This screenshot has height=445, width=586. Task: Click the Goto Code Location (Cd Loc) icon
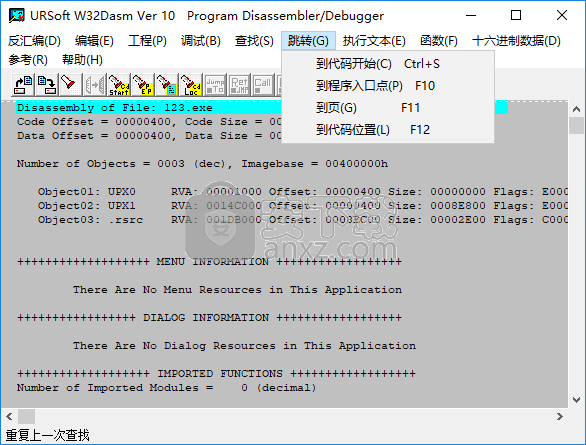191,84
